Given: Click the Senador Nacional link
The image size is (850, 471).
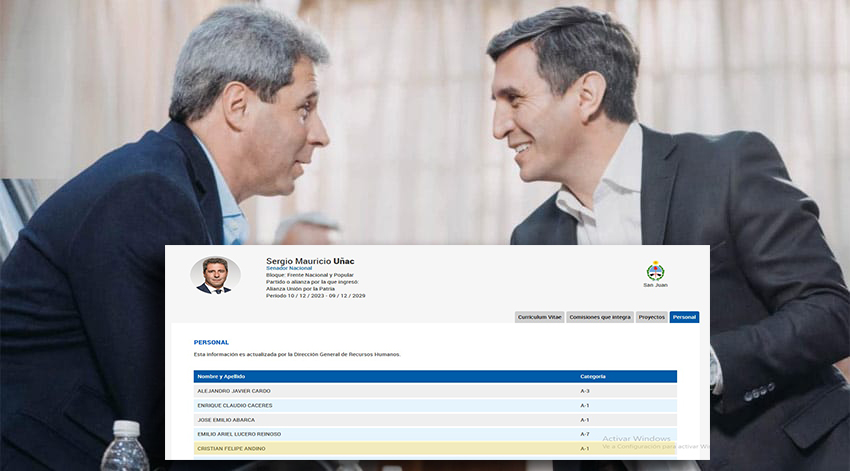Looking at the screenshot, I should [289, 268].
